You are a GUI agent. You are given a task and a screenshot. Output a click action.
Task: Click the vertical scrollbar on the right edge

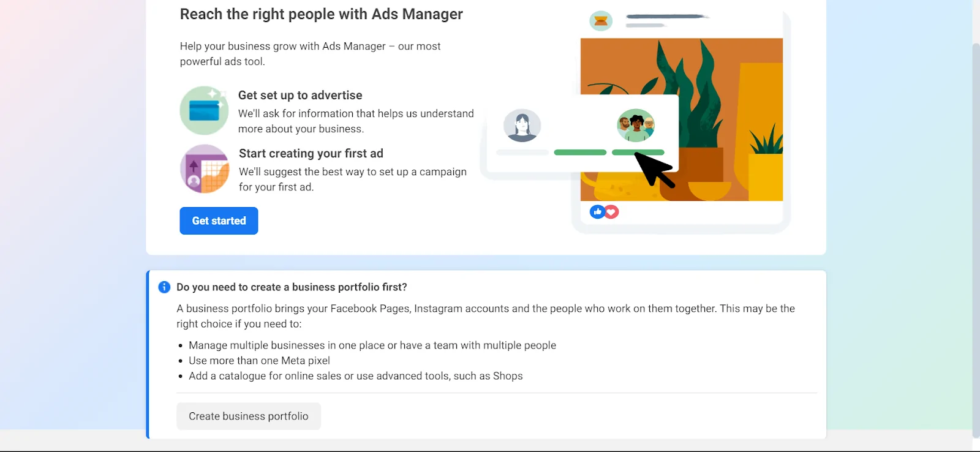coord(976,239)
